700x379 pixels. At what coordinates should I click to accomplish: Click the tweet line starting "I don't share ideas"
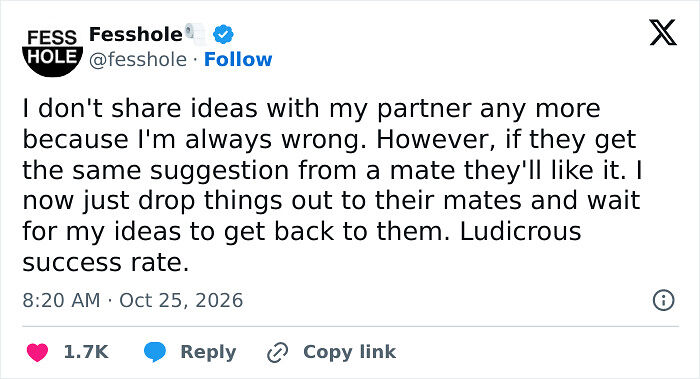point(312,109)
